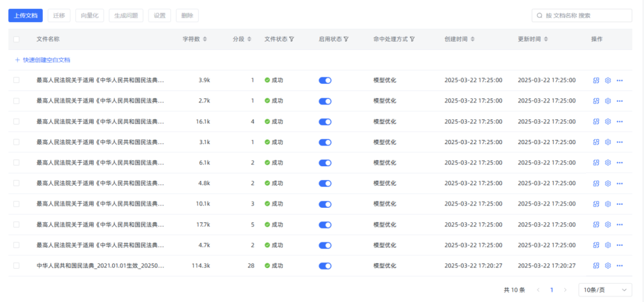
Task: Click the 生成问题 button
Action: [x=126, y=15]
